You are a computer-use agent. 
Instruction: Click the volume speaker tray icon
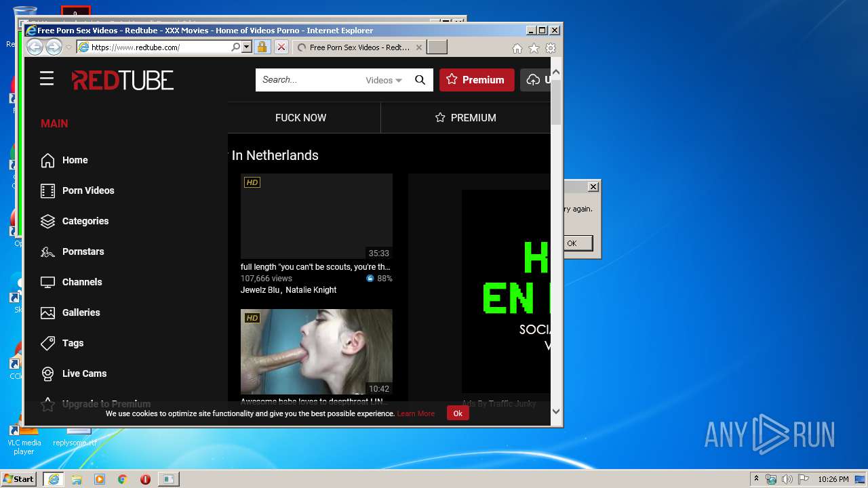click(787, 479)
